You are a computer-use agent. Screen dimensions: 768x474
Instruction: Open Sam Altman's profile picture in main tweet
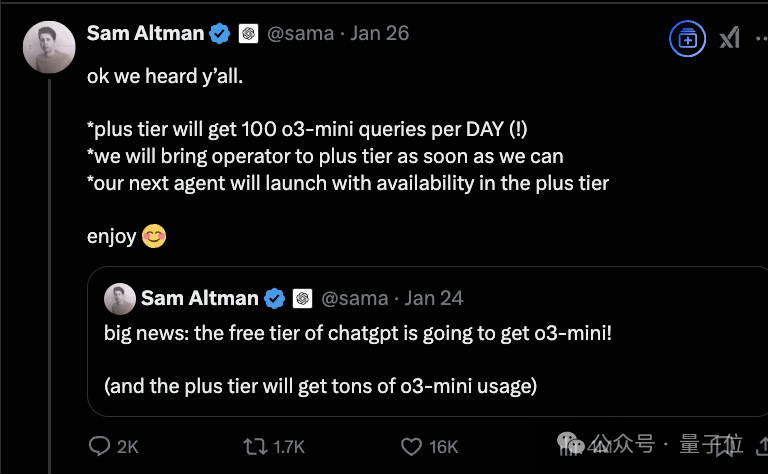pos(48,46)
